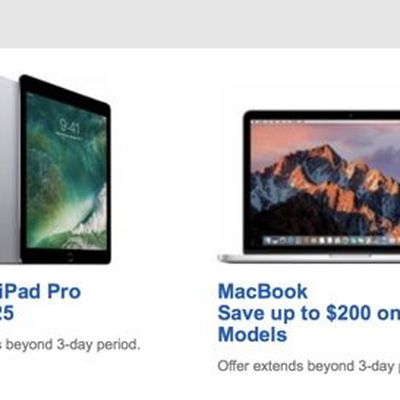Open the MacBook product heading link
The height and width of the screenshot is (400, 400).
(x=262, y=291)
